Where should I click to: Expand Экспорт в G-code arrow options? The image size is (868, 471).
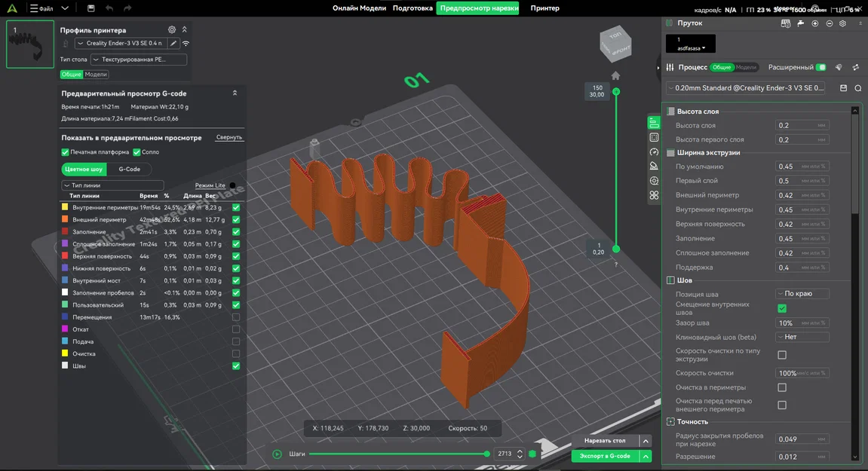(x=646, y=456)
